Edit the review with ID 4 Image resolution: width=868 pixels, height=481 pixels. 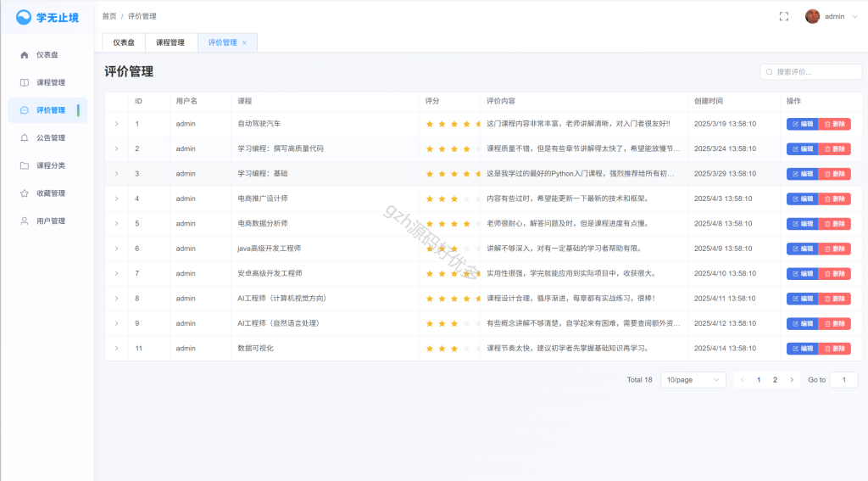point(802,199)
